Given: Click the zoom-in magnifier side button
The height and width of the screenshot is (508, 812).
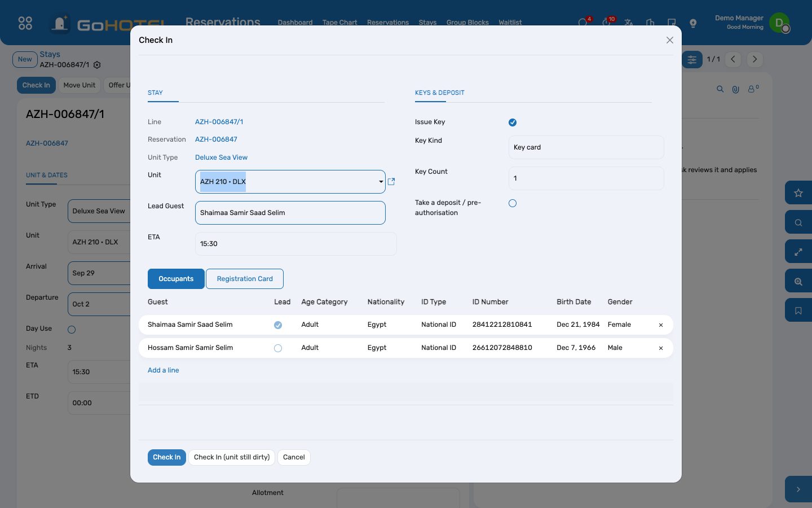Looking at the screenshot, I should [x=798, y=281].
